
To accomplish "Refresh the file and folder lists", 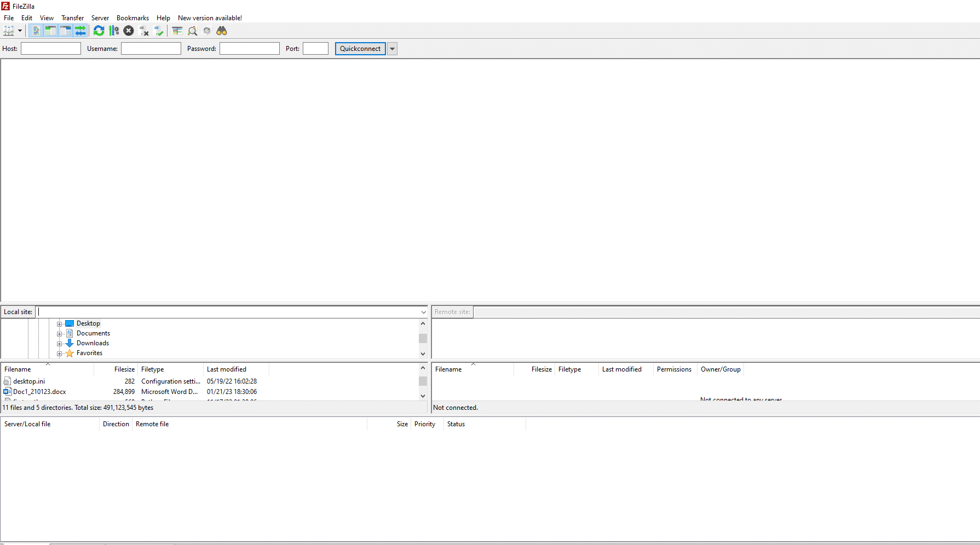I will tap(99, 31).
